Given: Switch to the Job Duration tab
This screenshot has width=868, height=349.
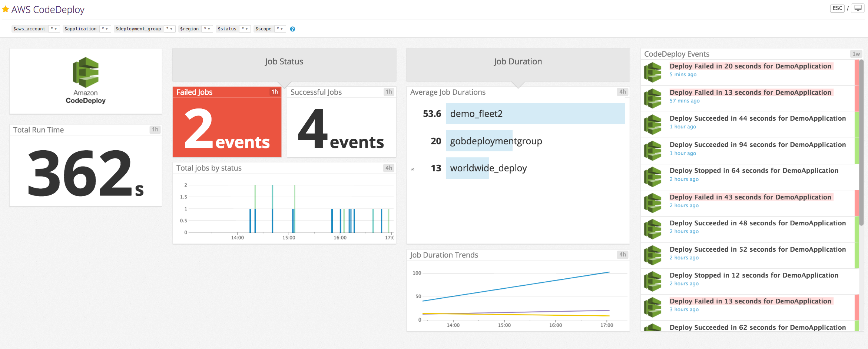Looking at the screenshot, I should point(517,61).
